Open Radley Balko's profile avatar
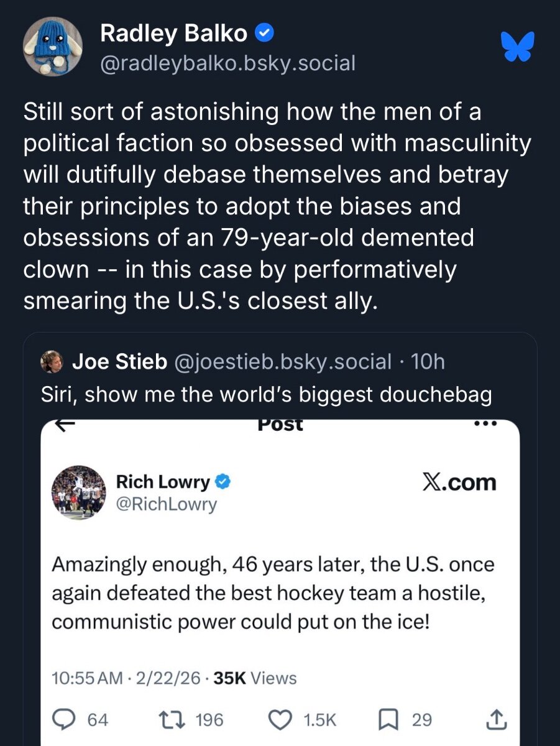Image resolution: width=560 pixels, height=746 pixels. point(53,47)
